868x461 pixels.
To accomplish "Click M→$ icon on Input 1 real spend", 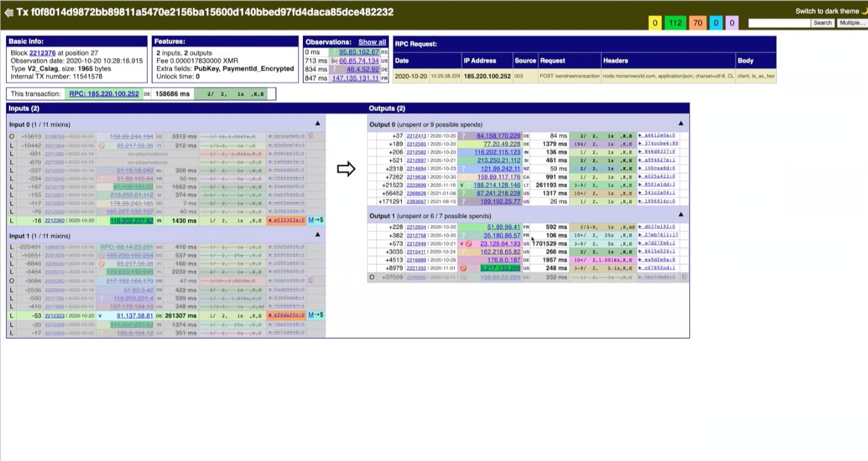I will 316,315.
